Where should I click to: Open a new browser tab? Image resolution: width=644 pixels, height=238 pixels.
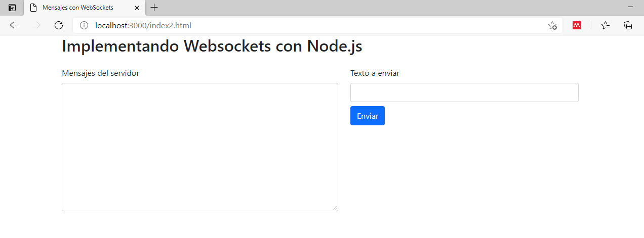tap(154, 8)
